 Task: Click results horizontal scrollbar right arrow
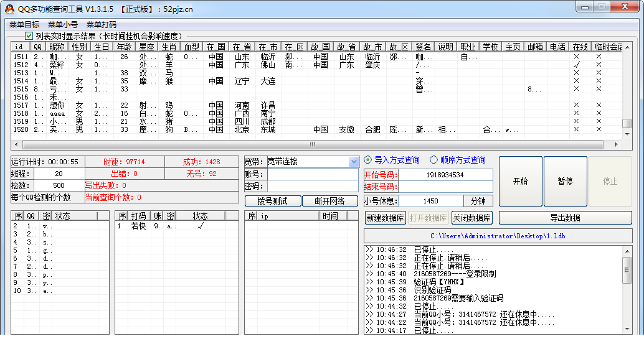pos(616,144)
